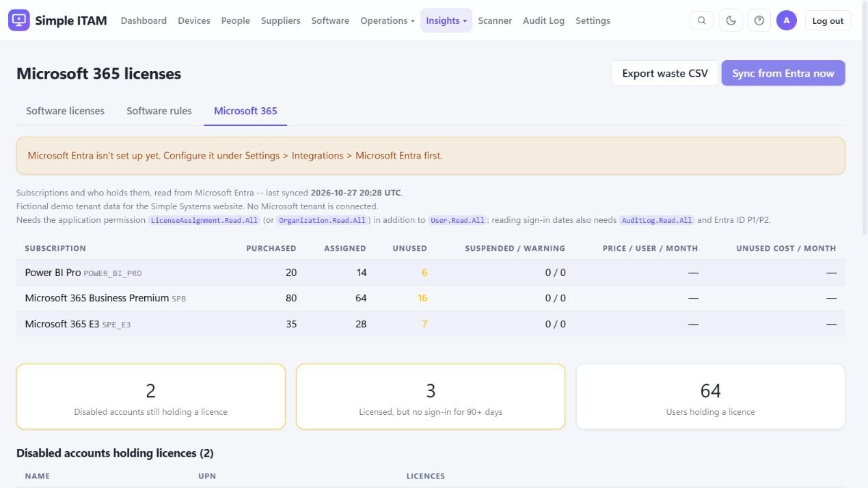This screenshot has width=868, height=488.
Task: Click the Price / User / Month header
Action: pyautogui.click(x=651, y=248)
